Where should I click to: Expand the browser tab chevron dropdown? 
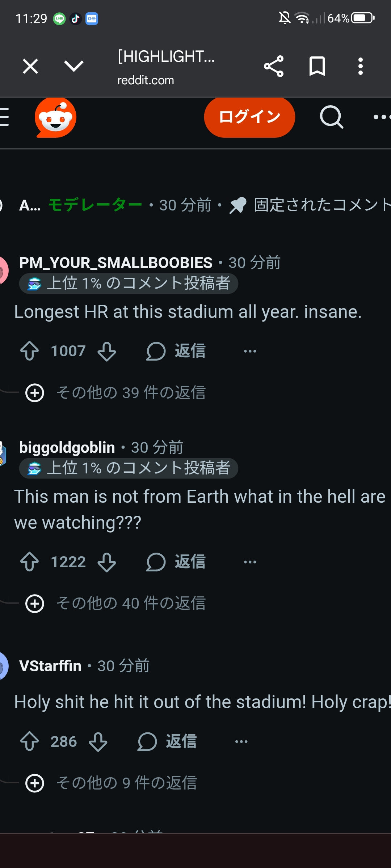[74, 66]
